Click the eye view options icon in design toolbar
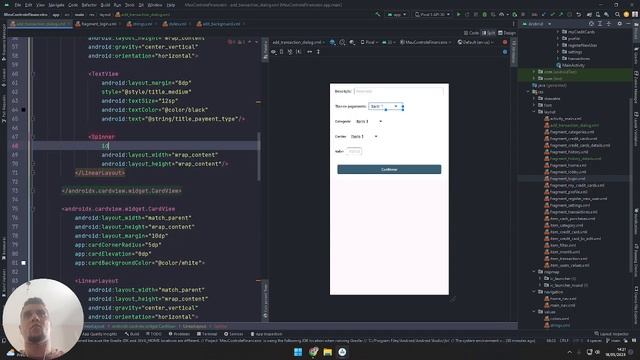 (x=273, y=52)
